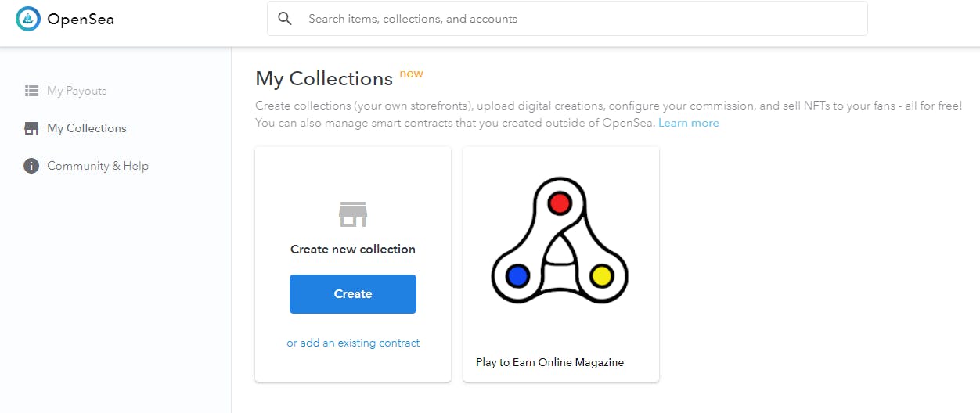Click the OpenSea ship logo icon
The height and width of the screenshot is (413, 980).
[28, 19]
